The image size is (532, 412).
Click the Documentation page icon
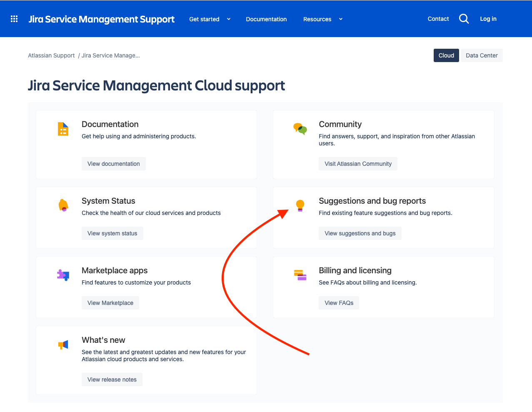pos(63,129)
